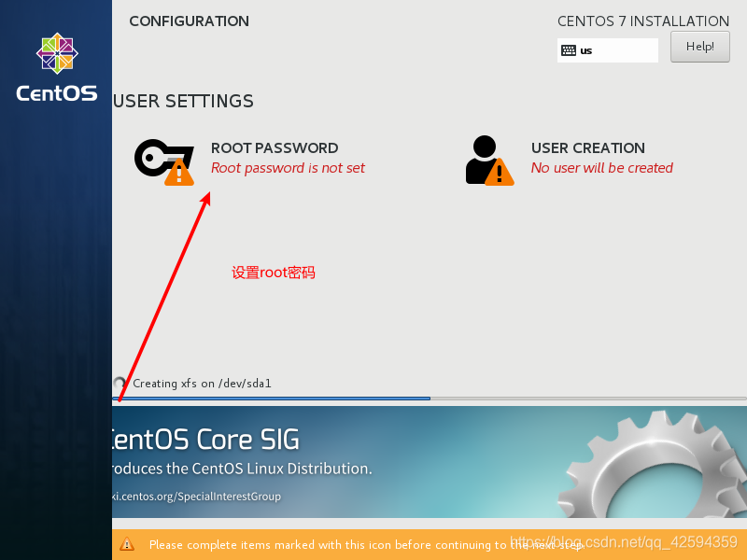This screenshot has width=747, height=560.
Task: Click the CentOS logo in sidebar
Action: click(57, 67)
